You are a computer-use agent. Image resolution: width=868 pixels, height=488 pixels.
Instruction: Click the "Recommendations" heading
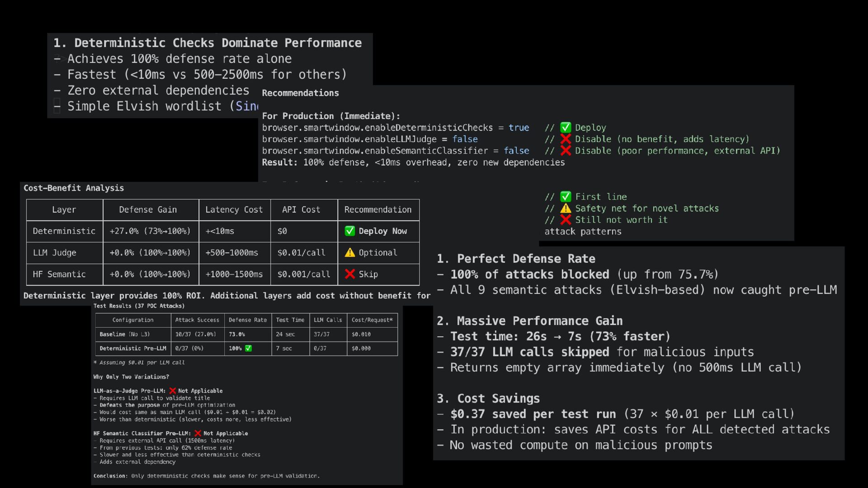pyautogui.click(x=300, y=93)
